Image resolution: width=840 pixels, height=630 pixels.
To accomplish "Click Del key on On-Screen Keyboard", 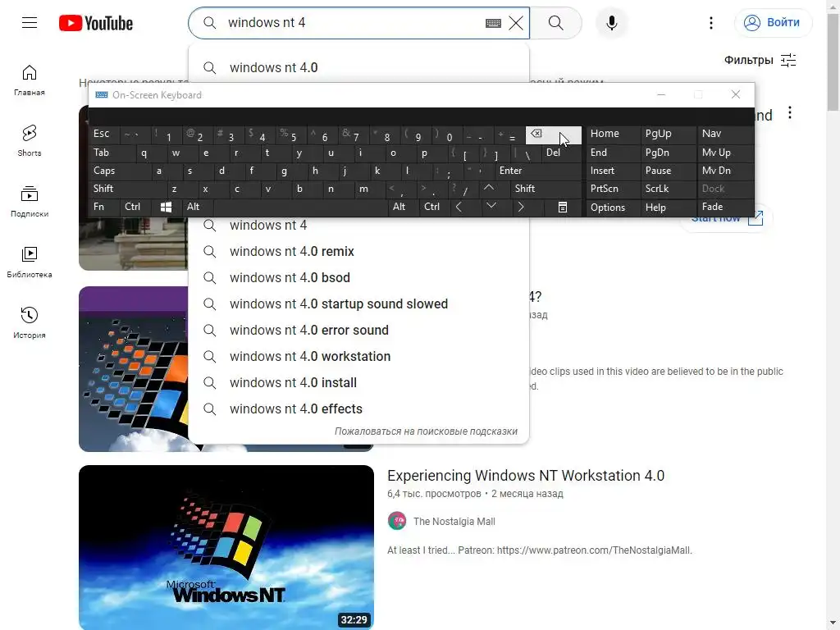I will (561, 153).
